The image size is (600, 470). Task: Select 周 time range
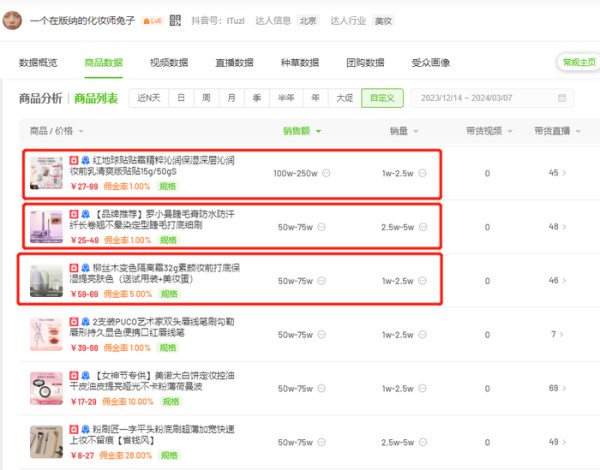click(x=206, y=98)
